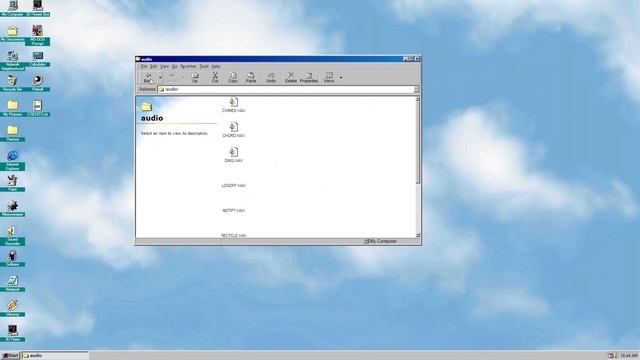Select the LOGOFF.wav file name
Screen dimensions: 640x360
coord(233,186)
